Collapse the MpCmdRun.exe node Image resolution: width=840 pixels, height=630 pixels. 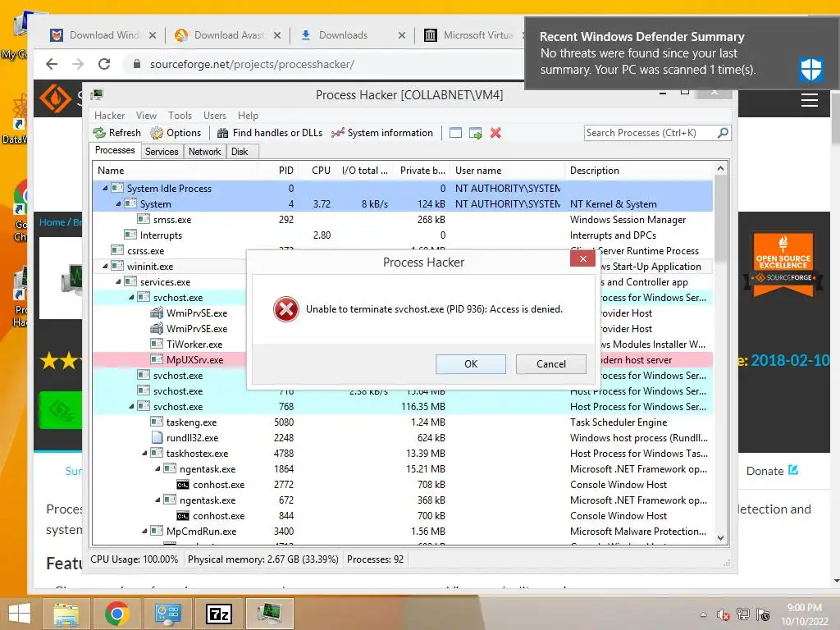tap(144, 532)
